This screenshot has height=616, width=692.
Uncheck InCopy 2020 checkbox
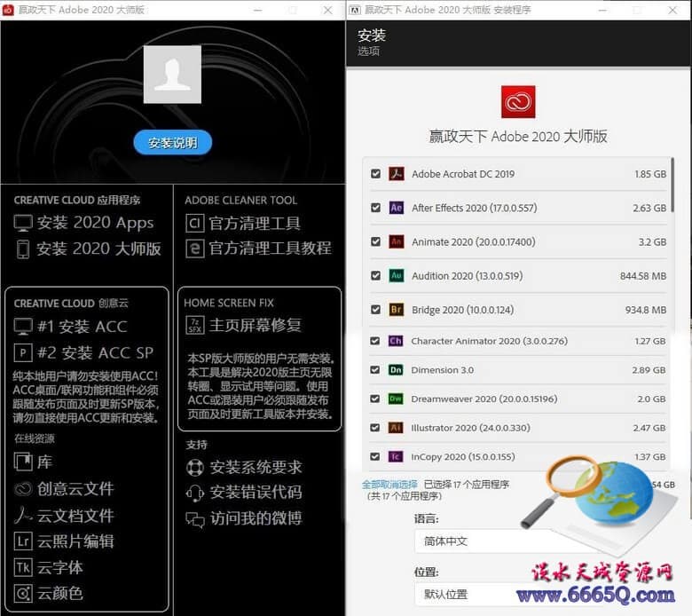[x=375, y=456]
